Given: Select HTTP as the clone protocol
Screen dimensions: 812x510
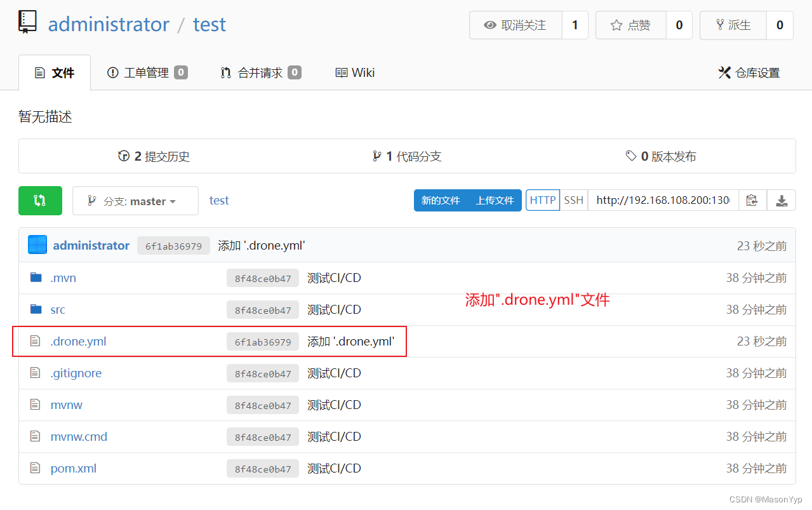Looking at the screenshot, I should (x=543, y=200).
